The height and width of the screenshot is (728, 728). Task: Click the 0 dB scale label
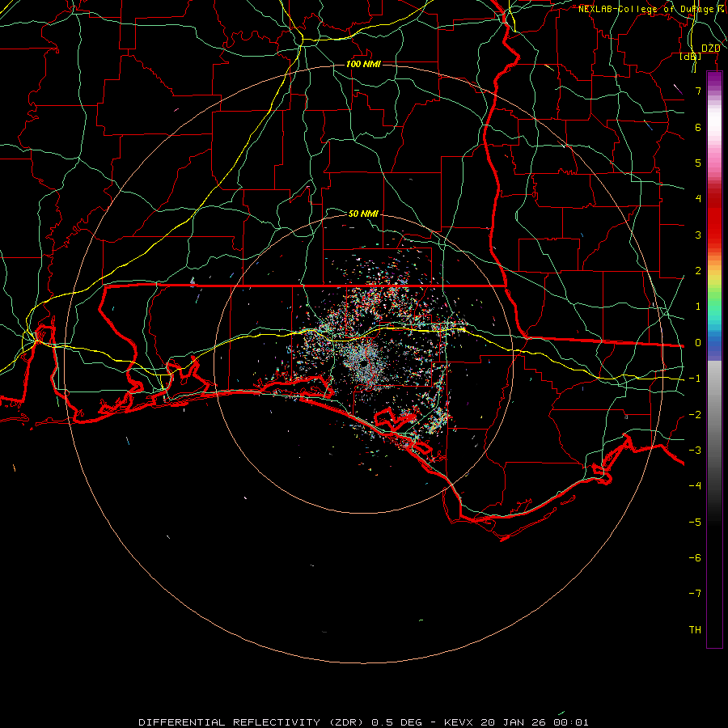[698, 343]
